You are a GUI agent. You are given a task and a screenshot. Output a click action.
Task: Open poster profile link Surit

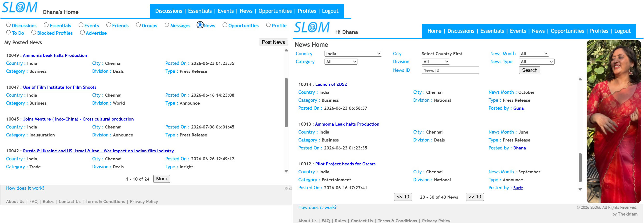click(x=518, y=188)
